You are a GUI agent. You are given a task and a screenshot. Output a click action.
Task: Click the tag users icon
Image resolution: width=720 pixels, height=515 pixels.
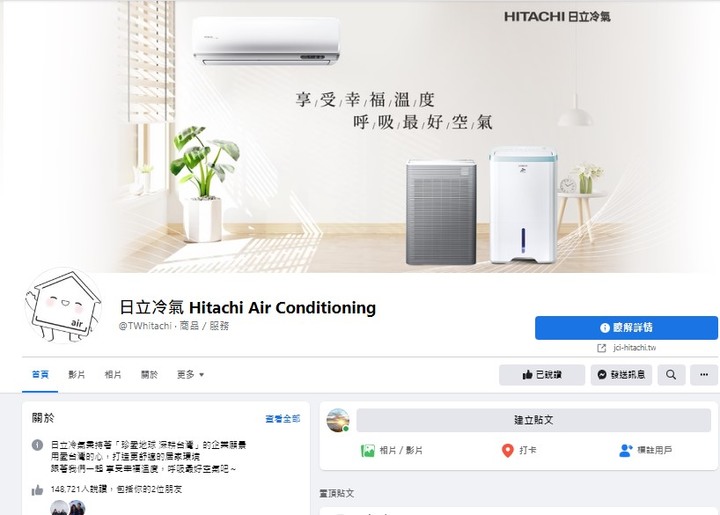[x=625, y=450]
